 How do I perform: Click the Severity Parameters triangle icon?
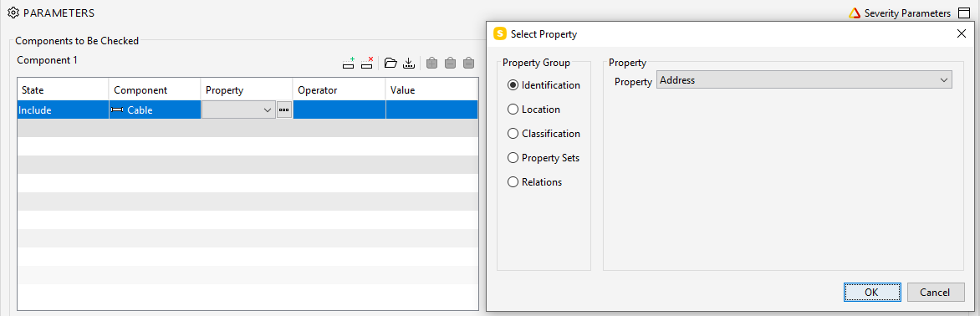click(855, 13)
